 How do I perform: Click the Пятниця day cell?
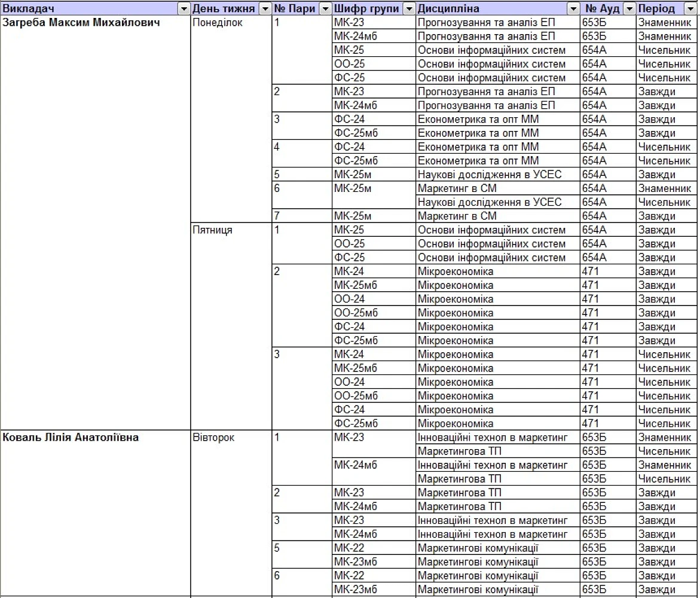pos(212,230)
